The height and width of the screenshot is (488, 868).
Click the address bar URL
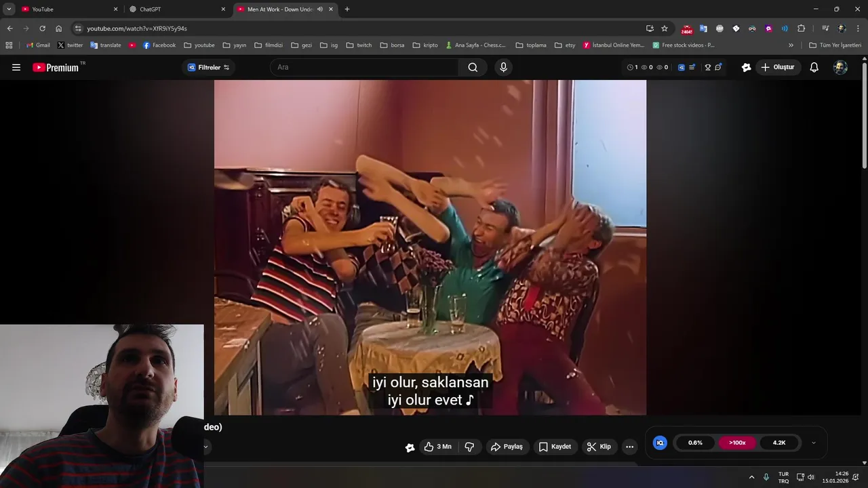(x=137, y=28)
